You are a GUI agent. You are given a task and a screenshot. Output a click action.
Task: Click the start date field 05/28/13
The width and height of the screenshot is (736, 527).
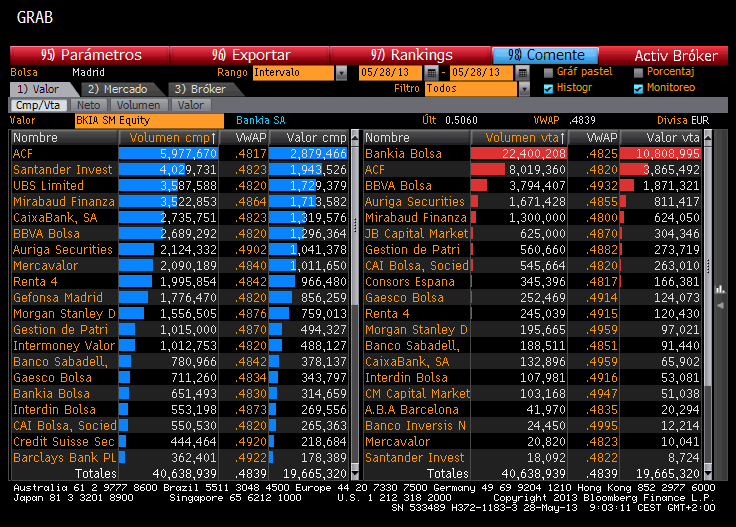coord(391,73)
